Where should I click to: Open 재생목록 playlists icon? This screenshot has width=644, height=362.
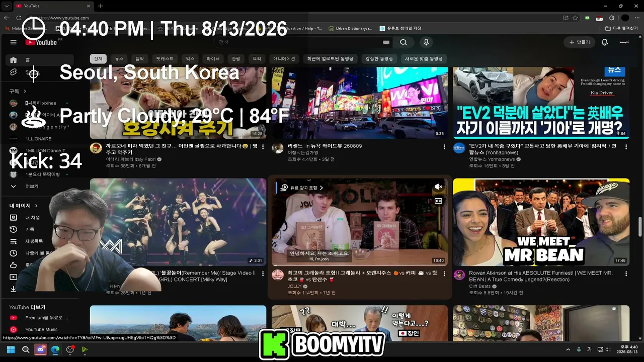point(14,241)
